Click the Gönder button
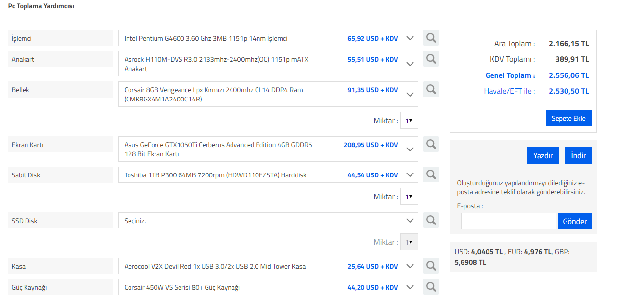644x299 pixels. (x=575, y=221)
